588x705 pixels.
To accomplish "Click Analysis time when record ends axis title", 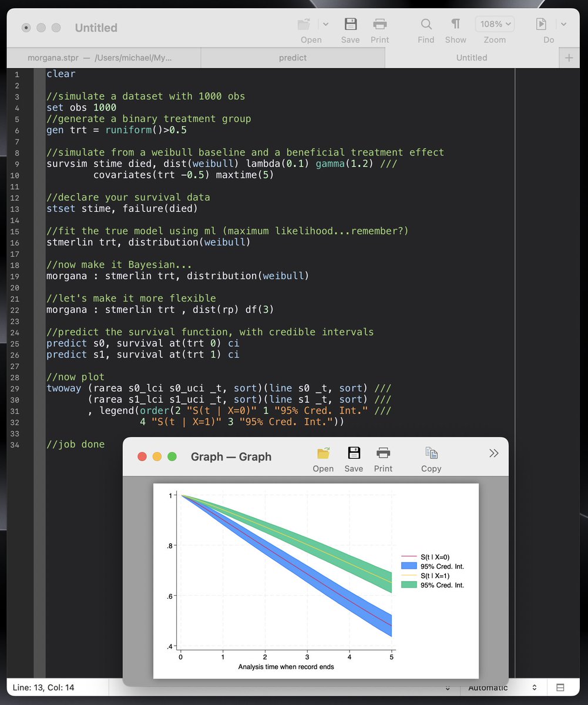I will point(286,667).
